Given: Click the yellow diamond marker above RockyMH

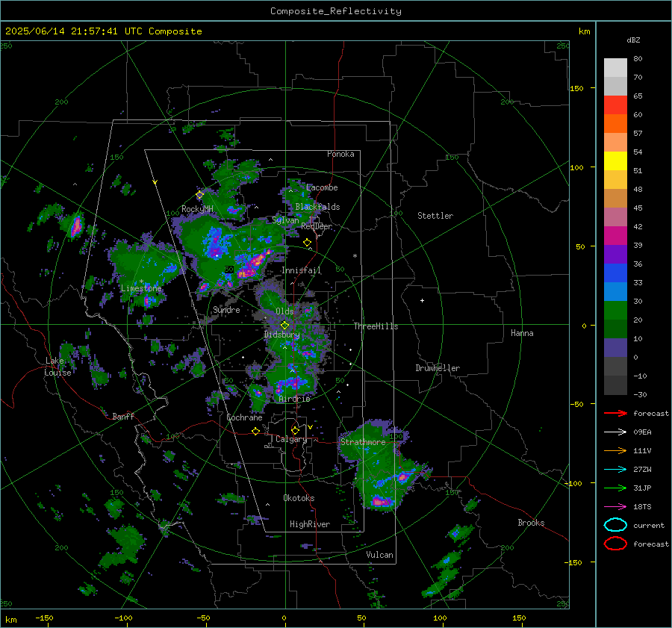Looking at the screenshot, I should coord(199,195).
